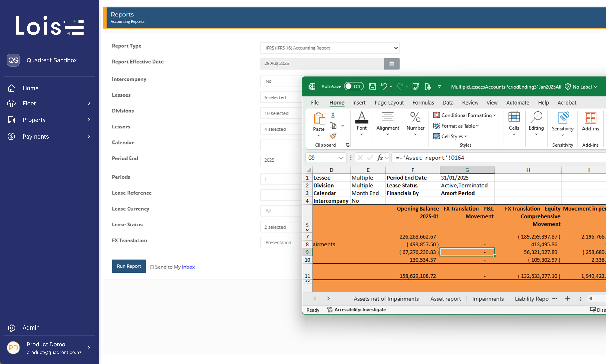Click the Save icon in Excel's toolbar
Screen dimensions: 606x364
(x=372, y=86)
